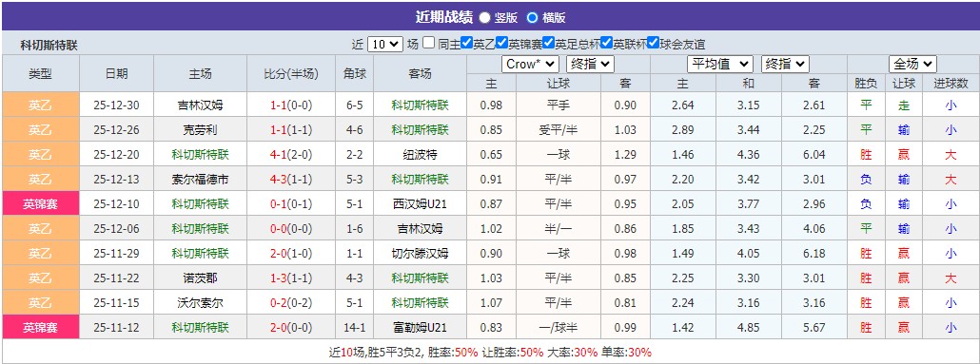Viewport: 980px width, 364px height.
Task: Open the match count dropdown showing 10
Action: (385, 45)
